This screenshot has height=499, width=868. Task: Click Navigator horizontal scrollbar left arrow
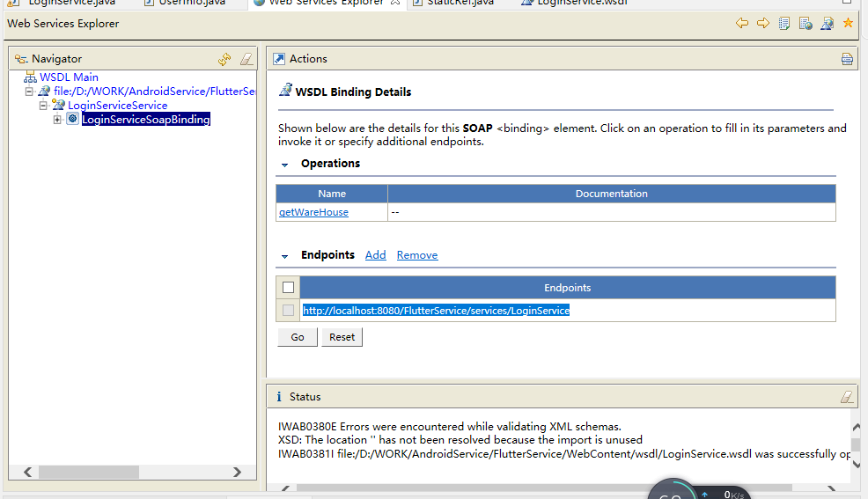coord(27,472)
